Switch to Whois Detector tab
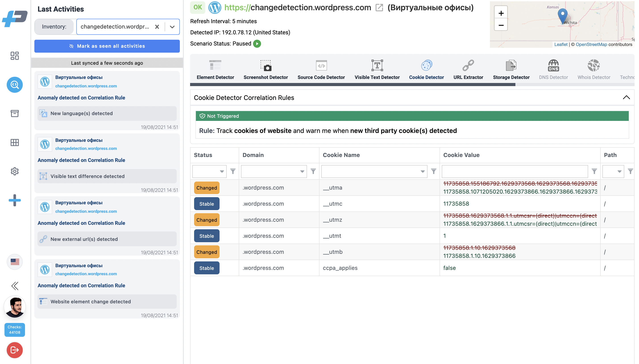 click(594, 70)
